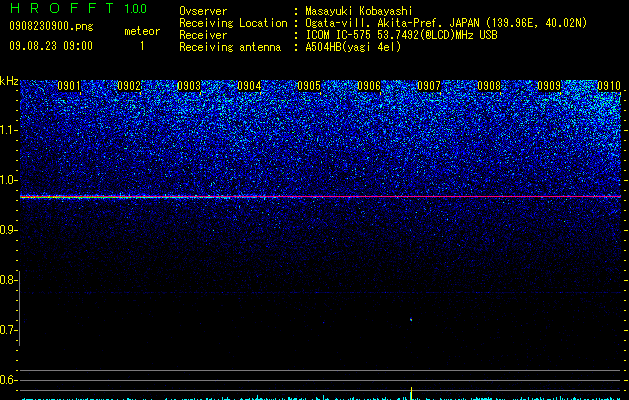Click the 0.6 frequency axis label
Image resolution: width=629 pixels, height=400 pixels.
click(x=8, y=380)
